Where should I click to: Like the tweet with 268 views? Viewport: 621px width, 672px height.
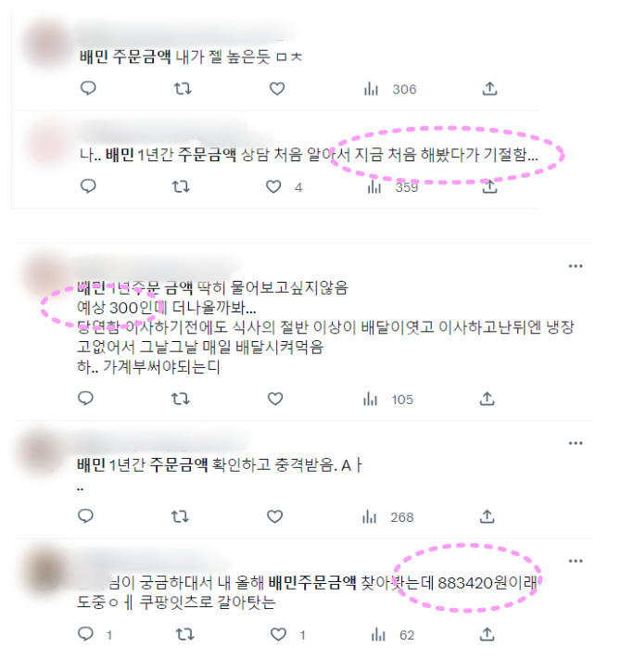click(x=274, y=517)
